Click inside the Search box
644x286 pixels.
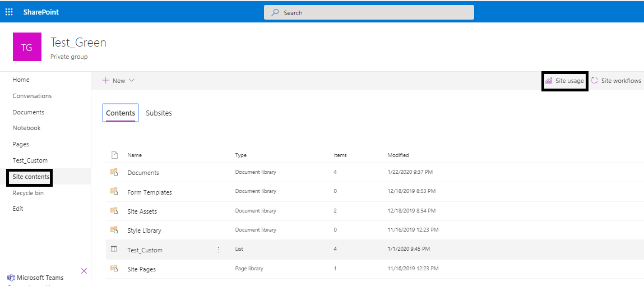pyautogui.click(x=369, y=12)
